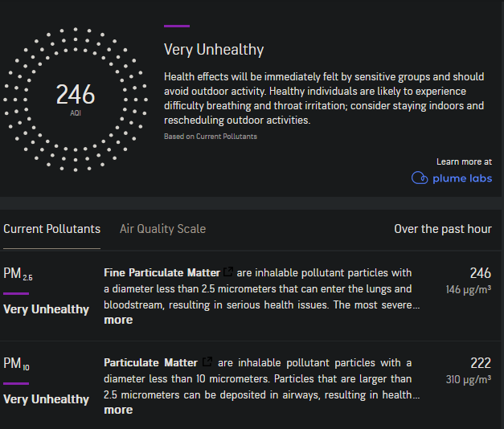Screen dimensions: 504x429
Task: Click the purple bar under PM 2.5
Action: 16,293
